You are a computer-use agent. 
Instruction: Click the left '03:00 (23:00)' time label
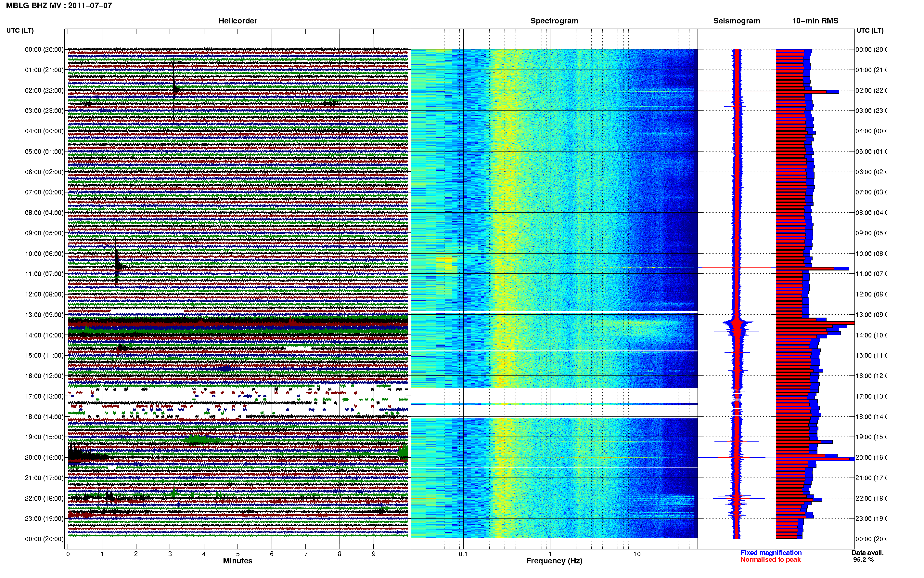tap(44, 111)
